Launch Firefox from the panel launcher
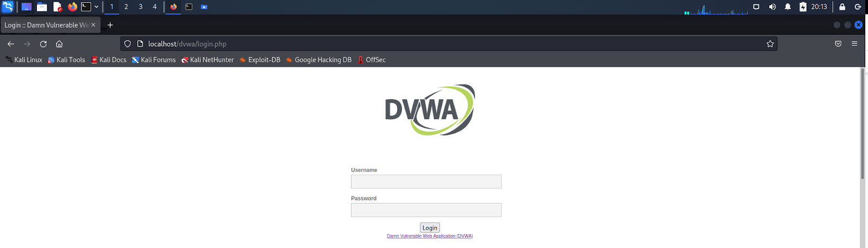Screen dimensions: 868x248 [x=72, y=7]
